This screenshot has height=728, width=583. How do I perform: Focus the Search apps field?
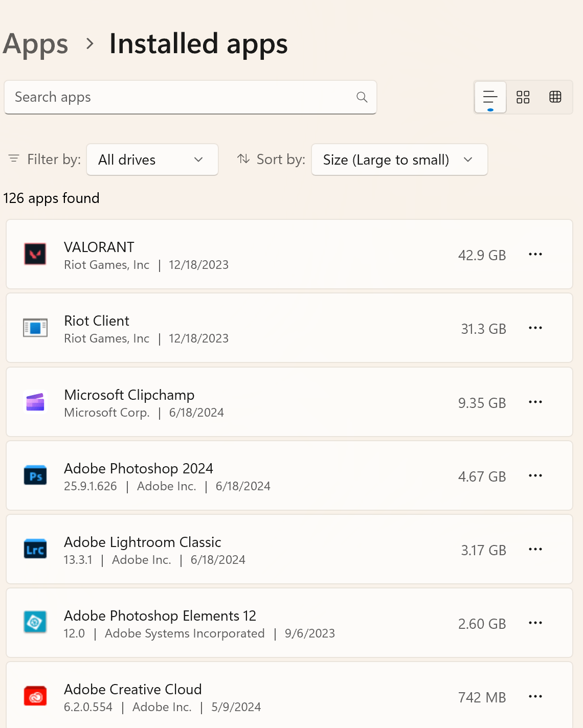click(x=190, y=97)
